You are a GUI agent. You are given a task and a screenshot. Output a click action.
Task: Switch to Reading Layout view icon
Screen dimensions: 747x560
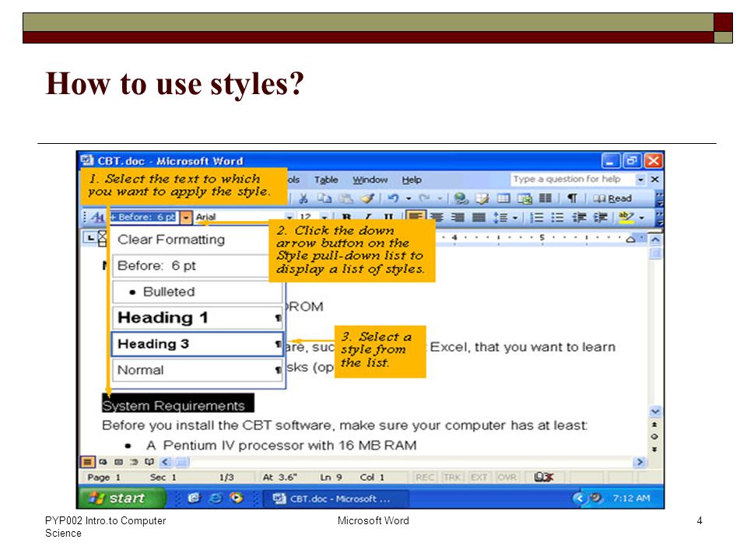point(149,461)
